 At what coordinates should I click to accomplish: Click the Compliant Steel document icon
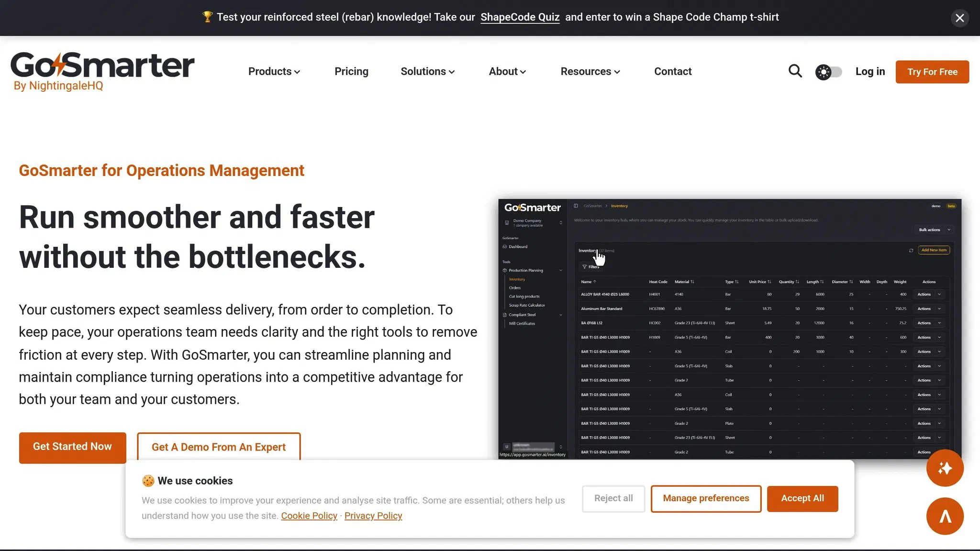[x=504, y=315]
